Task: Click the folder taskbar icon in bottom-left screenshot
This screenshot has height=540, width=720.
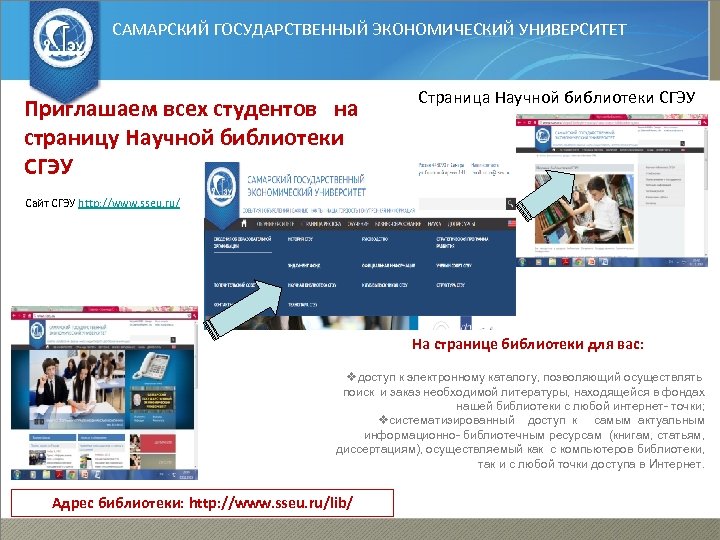Action: [46, 474]
